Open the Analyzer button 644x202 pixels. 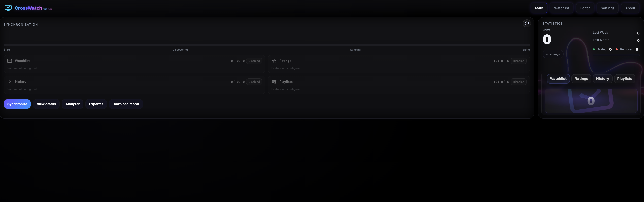point(72,104)
